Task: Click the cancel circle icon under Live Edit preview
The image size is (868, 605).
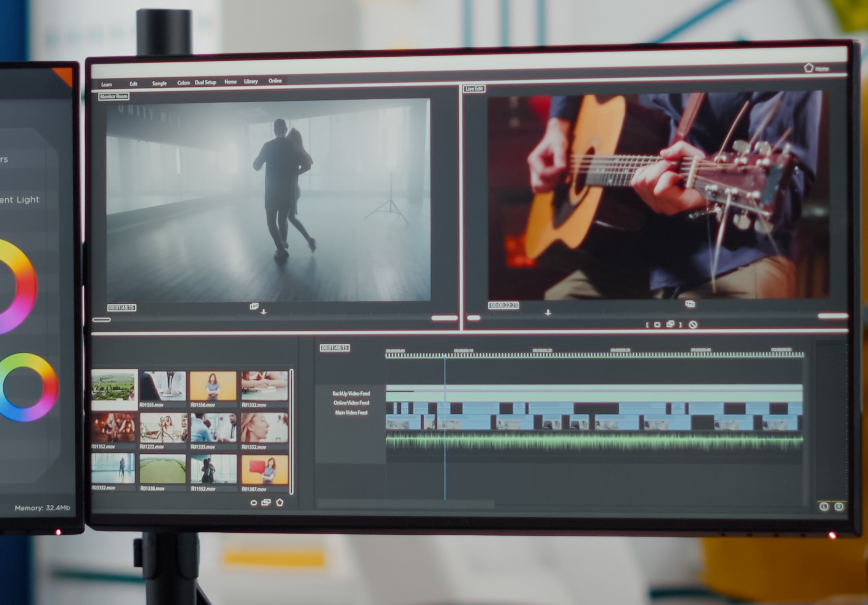Action: [693, 324]
